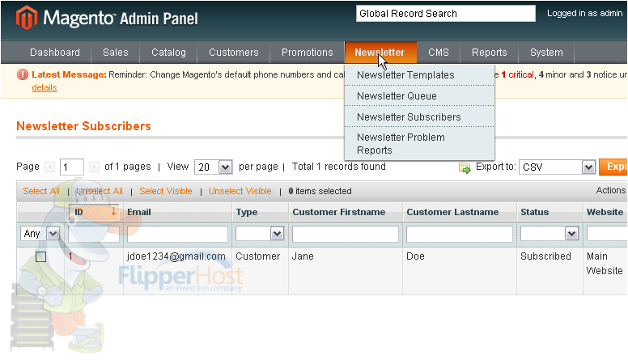Click the Select Visible link
Image resolution: width=628 pixels, height=364 pixels.
(166, 191)
